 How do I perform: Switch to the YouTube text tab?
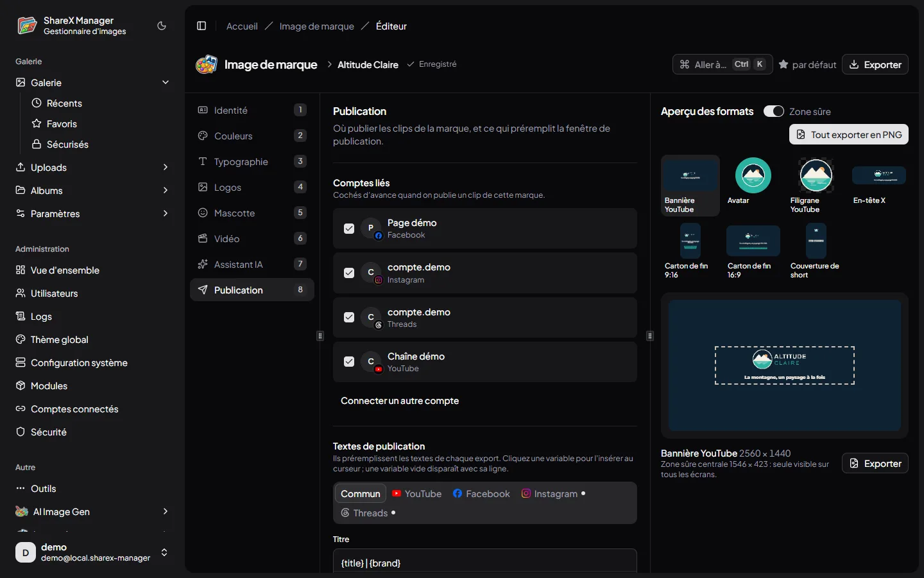pos(417,493)
